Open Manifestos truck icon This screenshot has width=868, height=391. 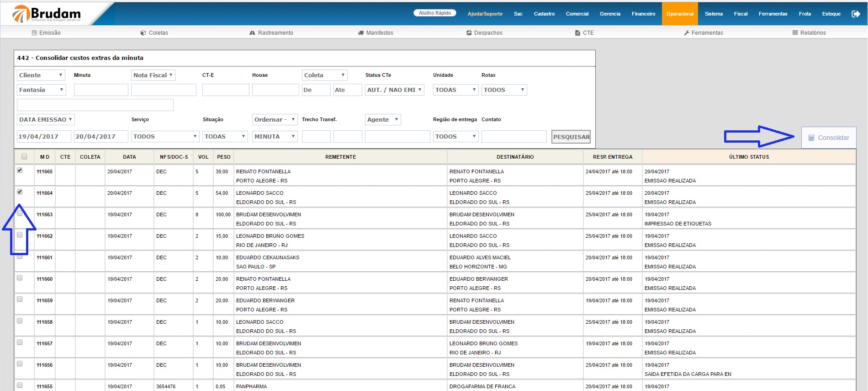[361, 33]
